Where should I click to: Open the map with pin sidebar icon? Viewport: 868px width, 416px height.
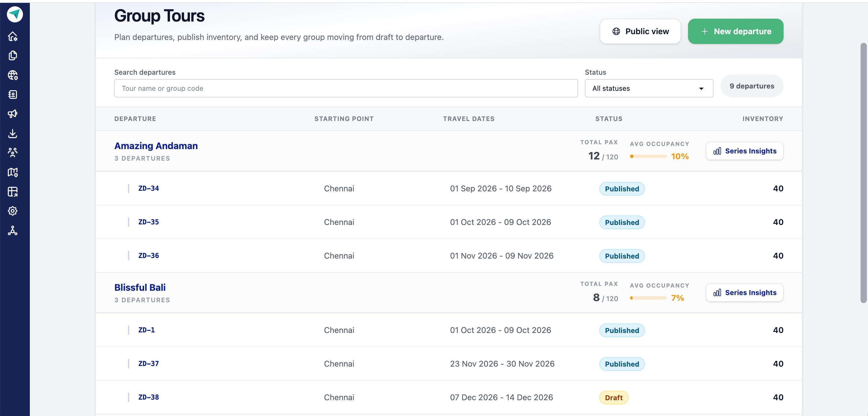[13, 172]
